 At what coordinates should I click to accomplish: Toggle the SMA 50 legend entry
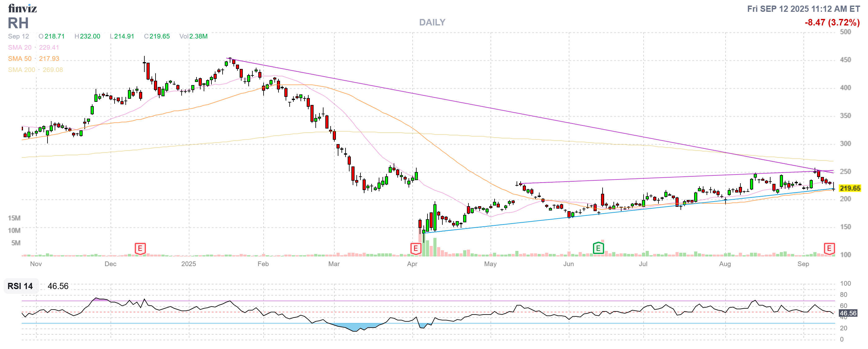pyautogui.click(x=20, y=59)
